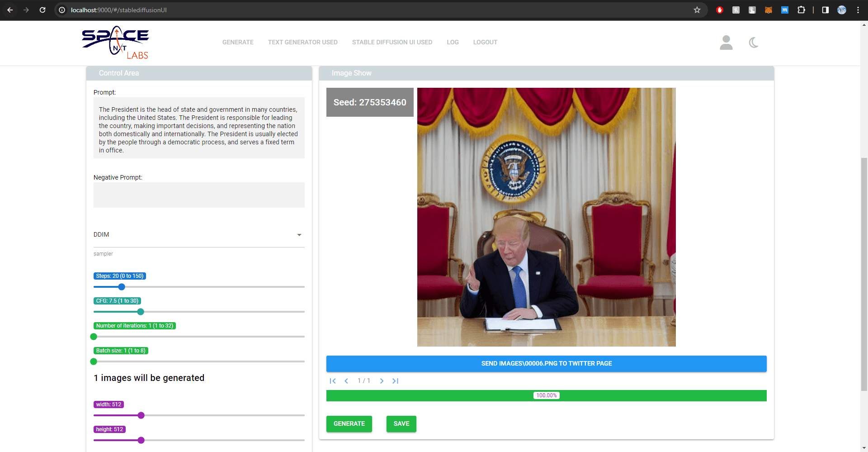Open the browser extensions puzzle icon

(801, 10)
